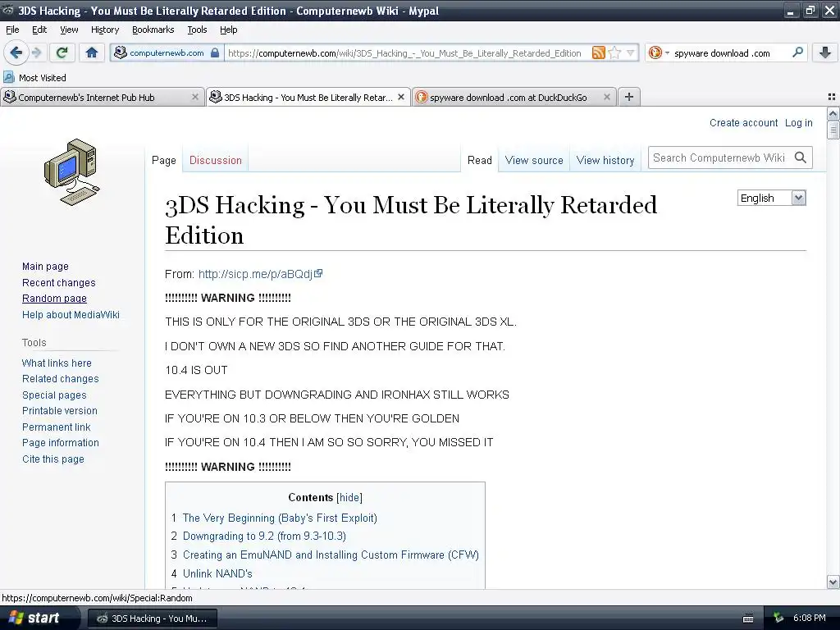Click the Most Visited bookmarks icon

pos(9,78)
